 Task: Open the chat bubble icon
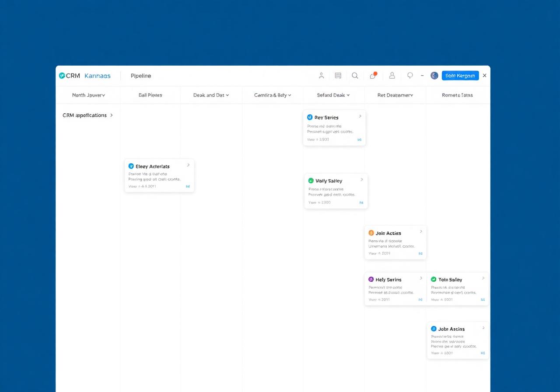[410, 75]
